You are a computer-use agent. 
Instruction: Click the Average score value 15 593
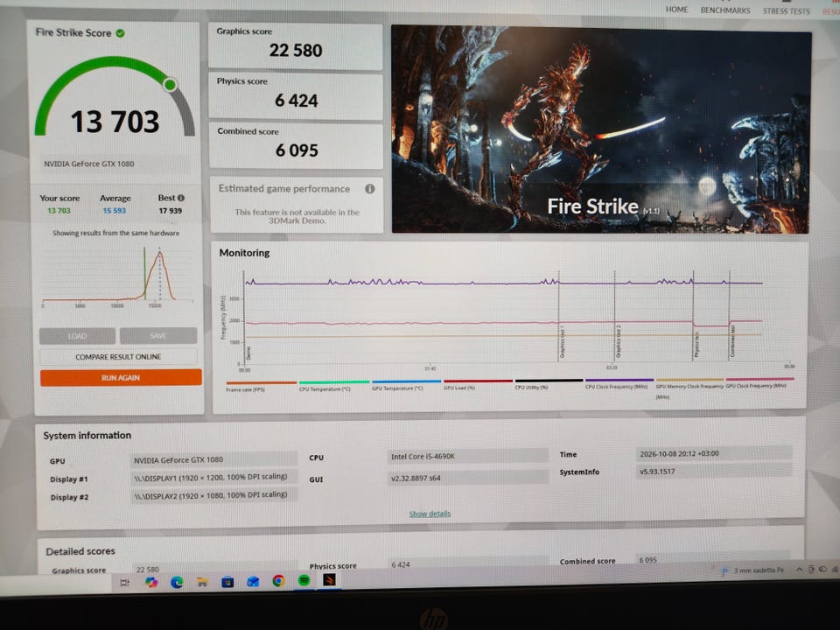click(x=114, y=211)
